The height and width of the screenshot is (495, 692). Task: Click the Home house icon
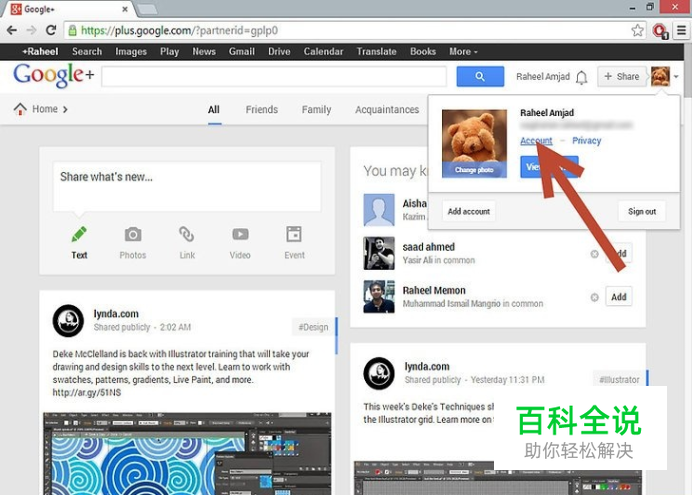pyautogui.click(x=20, y=109)
